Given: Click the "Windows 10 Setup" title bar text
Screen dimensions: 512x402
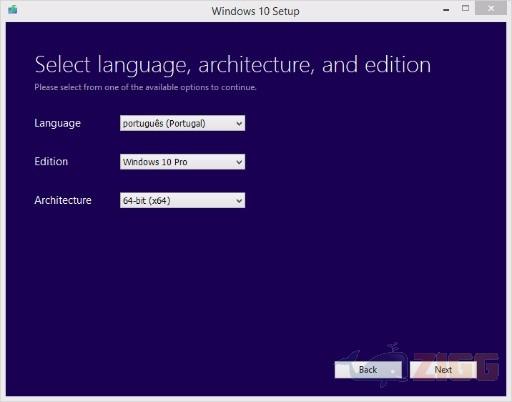Looking at the screenshot, I should 255,11.
